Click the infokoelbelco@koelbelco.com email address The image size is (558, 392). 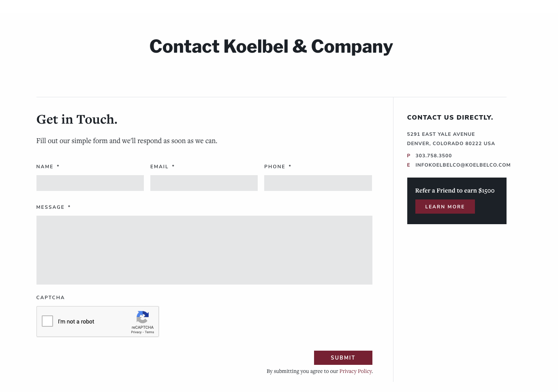tap(463, 165)
